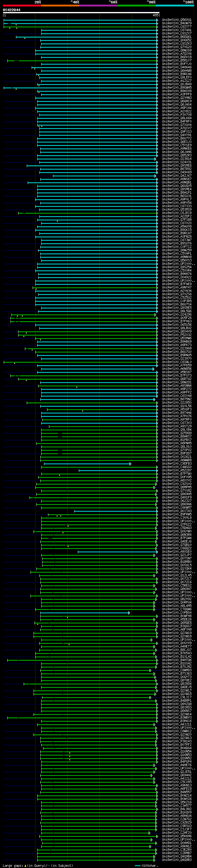The width and height of the screenshot is (197, 868).
Task: Select hit label UniRef100_Q10L56
Action: tap(177, 406)
